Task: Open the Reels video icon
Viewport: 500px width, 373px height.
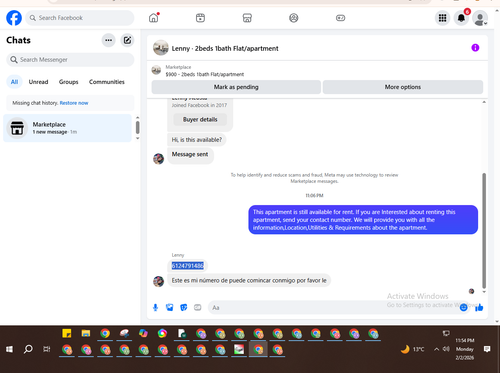Action: [200, 18]
